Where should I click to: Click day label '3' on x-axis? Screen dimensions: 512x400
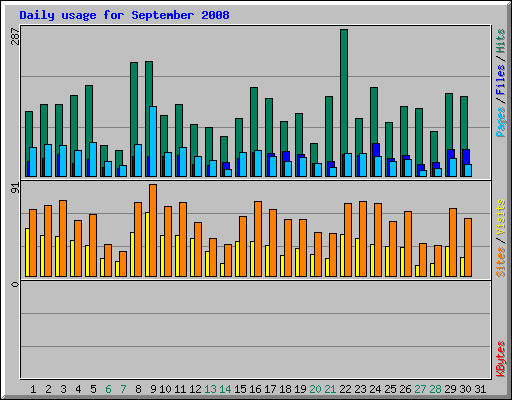click(x=63, y=389)
